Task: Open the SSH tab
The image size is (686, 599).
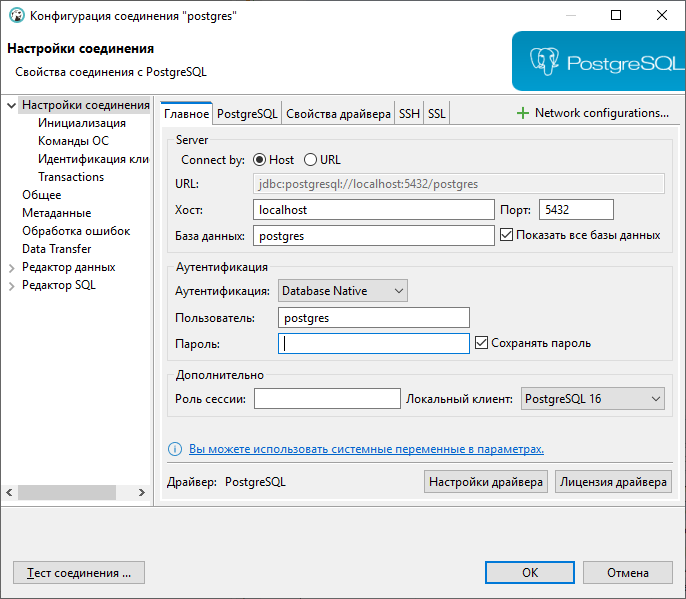Action: tap(409, 114)
